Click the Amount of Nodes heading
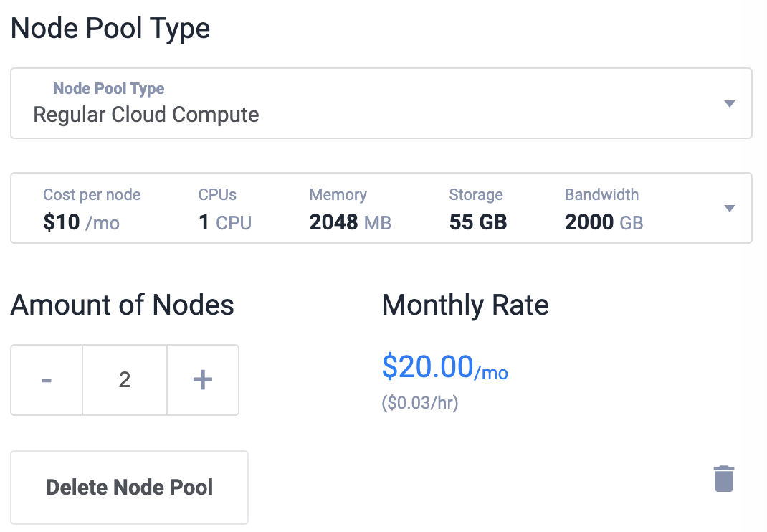Image resolution: width=767 pixels, height=532 pixels. pyautogui.click(x=123, y=305)
